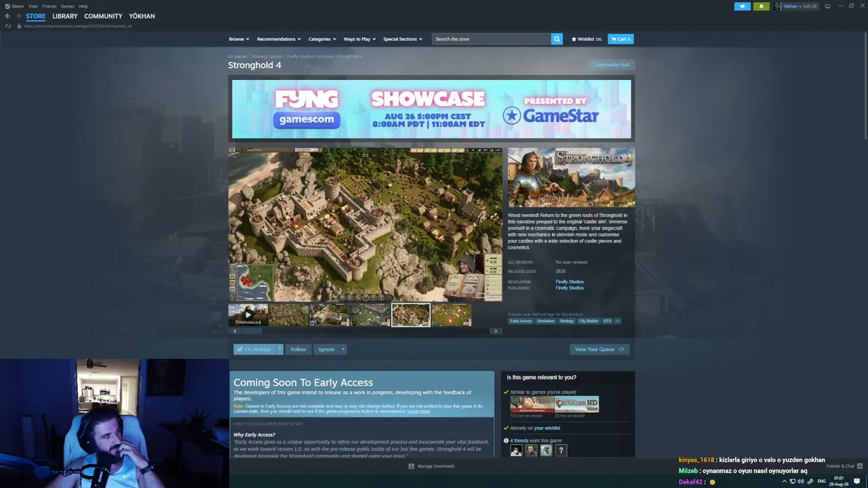The height and width of the screenshot is (488, 868).
Task: Play the Stronghold 4 trailer thumbnail
Action: (x=248, y=315)
